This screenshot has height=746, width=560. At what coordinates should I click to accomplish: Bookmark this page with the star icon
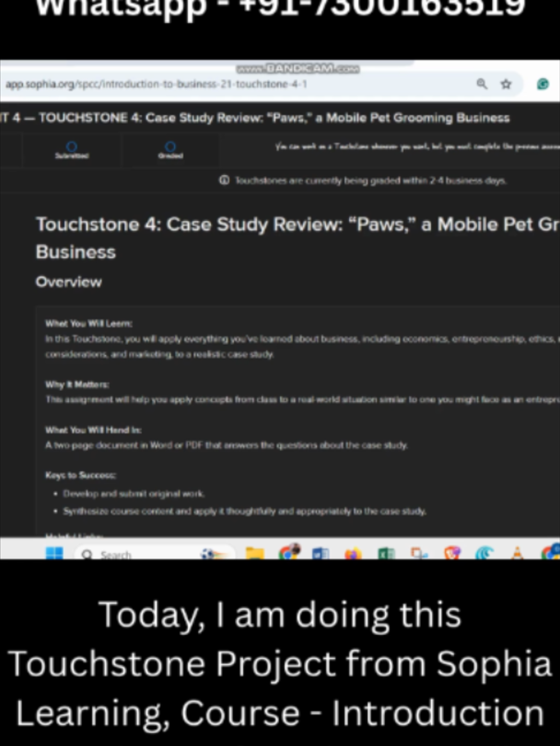coord(505,85)
